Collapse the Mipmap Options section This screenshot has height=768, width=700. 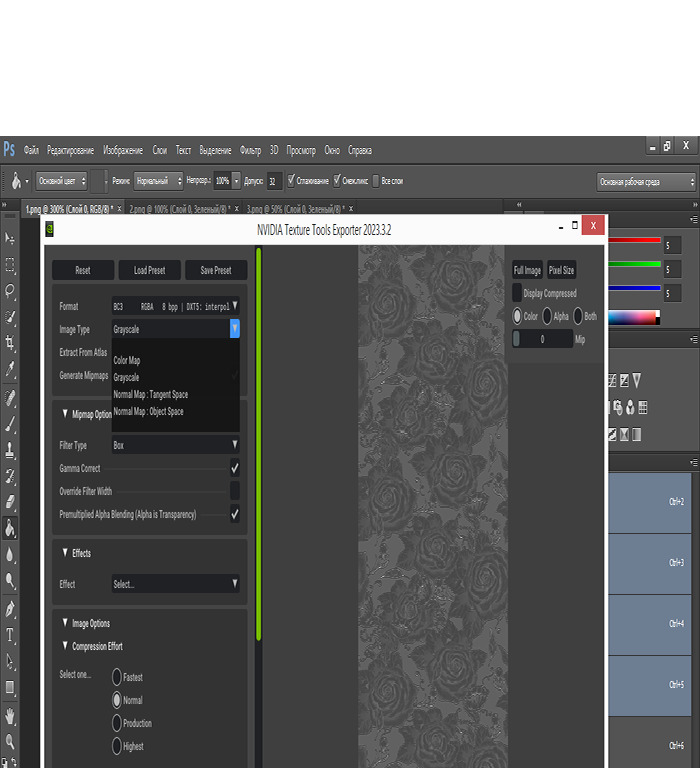pyautogui.click(x=65, y=414)
